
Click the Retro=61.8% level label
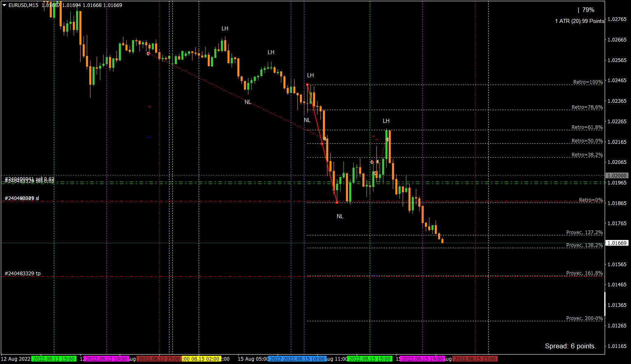(587, 127)
